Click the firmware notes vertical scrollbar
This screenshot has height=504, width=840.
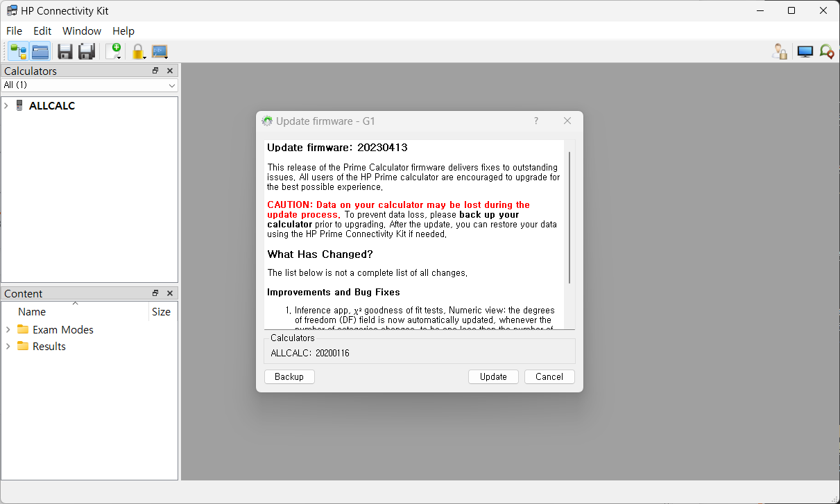pos(569,218)
